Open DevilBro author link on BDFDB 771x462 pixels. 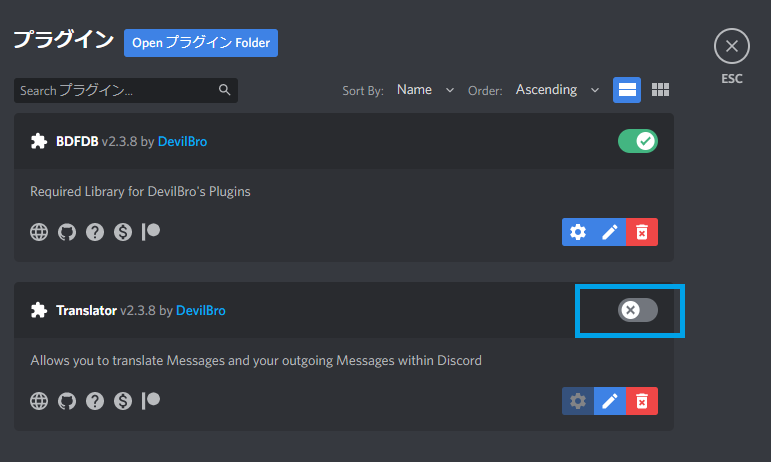tap(182, 142)
